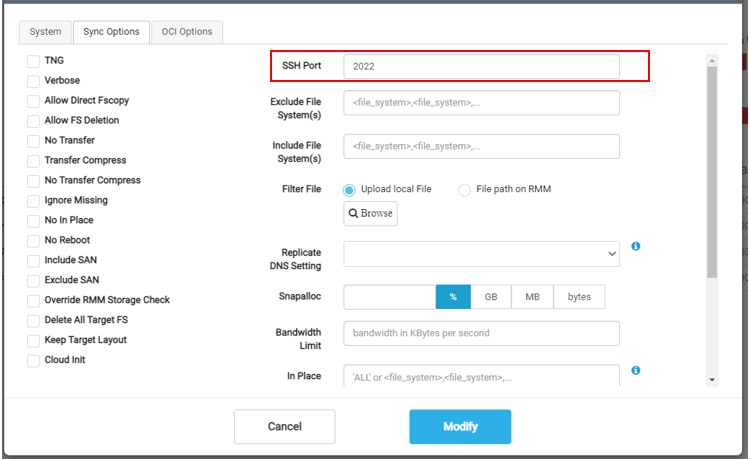The image size is (750, 460).
Task: Switch to OCI Options tab
Action: tap(187, 32)
